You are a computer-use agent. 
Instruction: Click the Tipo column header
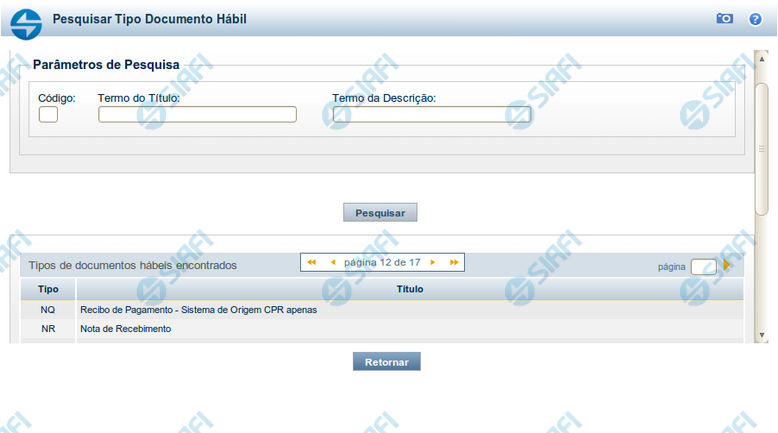[48, 289]
